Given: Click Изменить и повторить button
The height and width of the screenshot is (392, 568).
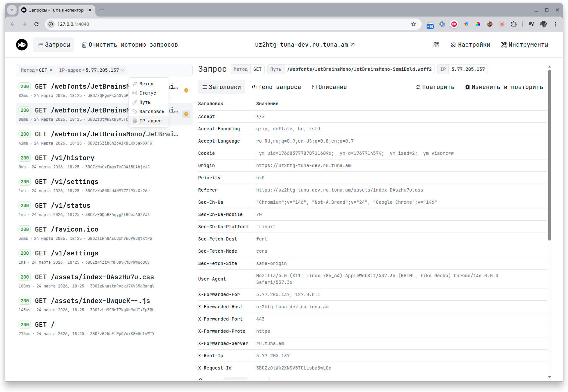Looking at the screenshot, I should click(504, 87).
